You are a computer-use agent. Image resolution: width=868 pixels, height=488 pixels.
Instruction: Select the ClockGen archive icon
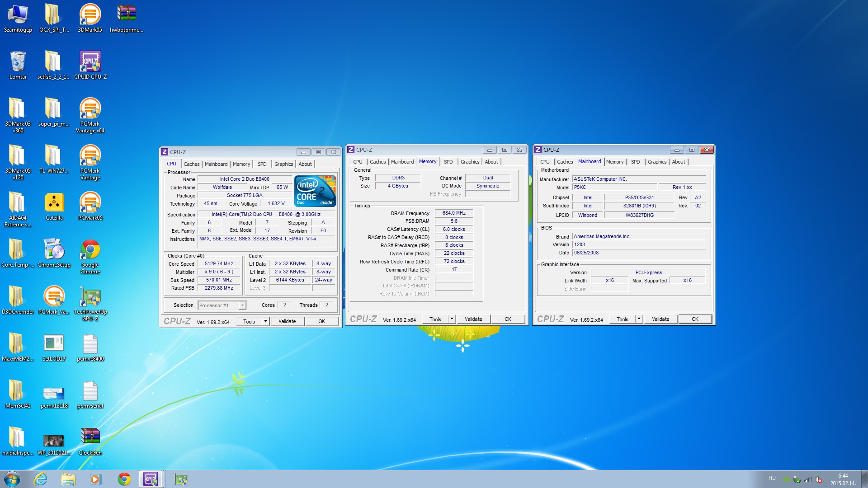(x=90, y=441)
